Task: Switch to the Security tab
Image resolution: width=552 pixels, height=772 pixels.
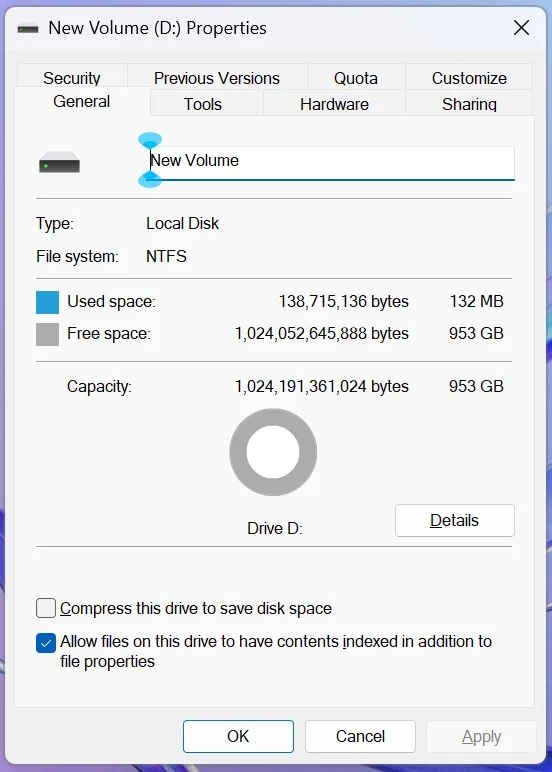Action: coord(72,77)
